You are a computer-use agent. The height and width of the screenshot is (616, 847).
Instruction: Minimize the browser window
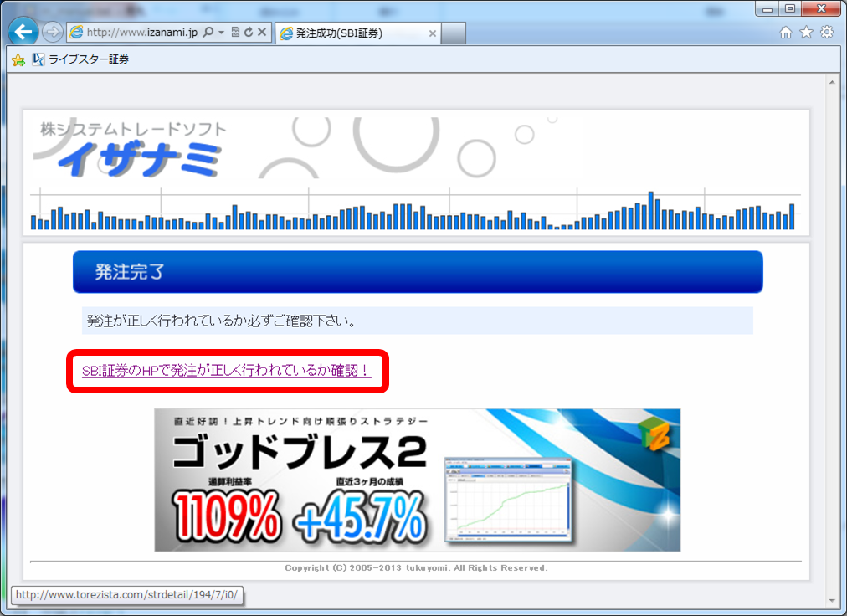point(767,8)
